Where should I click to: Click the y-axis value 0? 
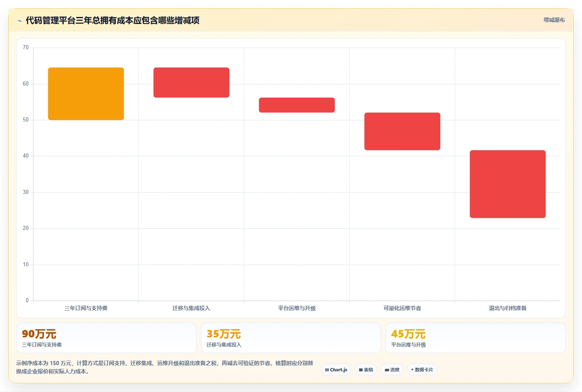point(27,301)
